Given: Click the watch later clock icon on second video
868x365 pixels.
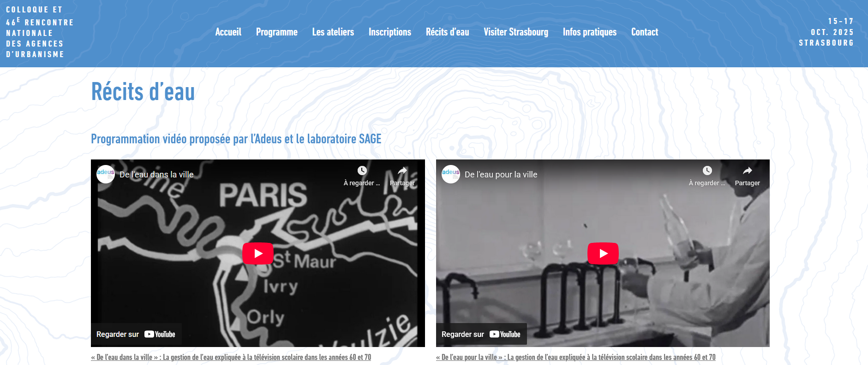Looking at the screenshot, I should tap(707, 171).
